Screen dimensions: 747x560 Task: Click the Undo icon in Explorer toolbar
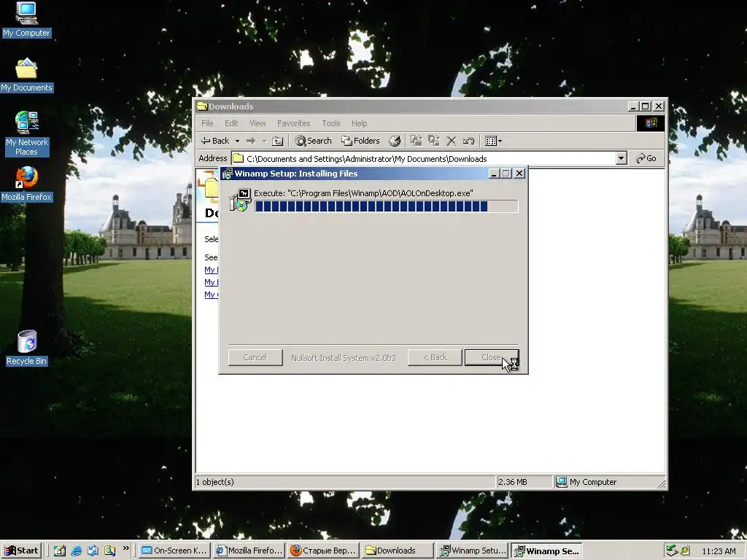coord(468,141)
